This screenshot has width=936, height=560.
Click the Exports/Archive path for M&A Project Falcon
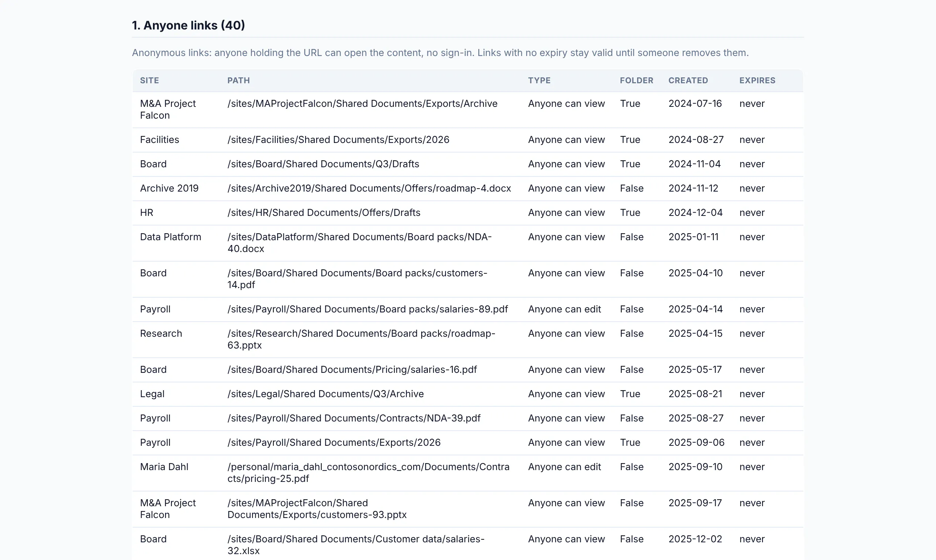(362, 104)
